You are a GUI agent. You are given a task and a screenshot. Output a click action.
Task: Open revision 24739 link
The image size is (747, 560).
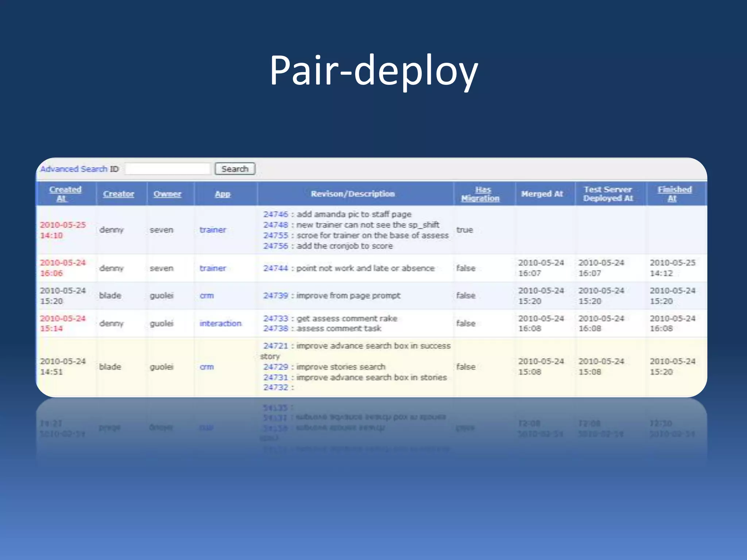coord(276,296)
